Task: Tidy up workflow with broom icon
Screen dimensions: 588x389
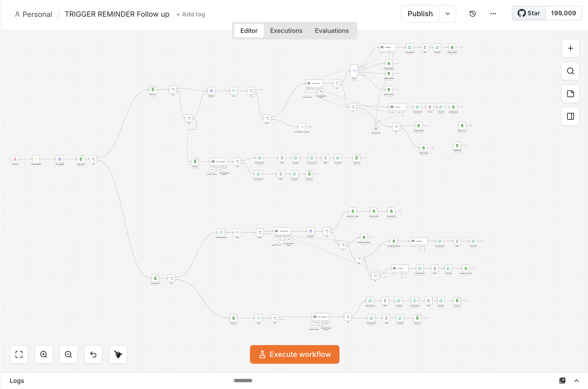Action: click(118, 354)
